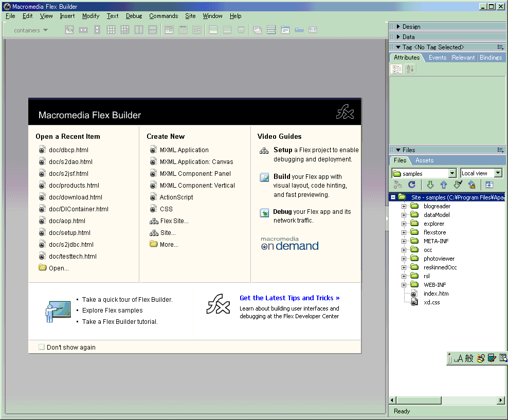Open the Site menu
The height and width of the screenshot is (420, 508).
tap(190, 16)
